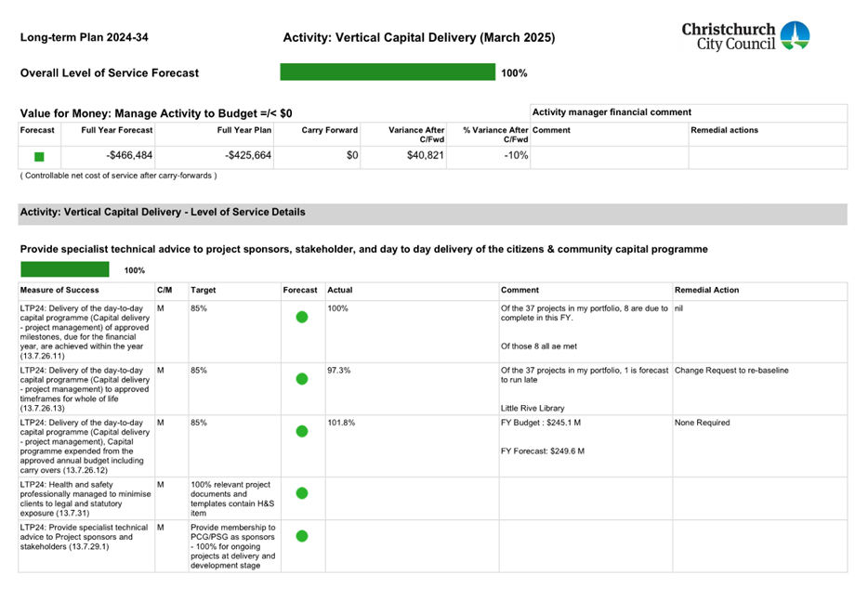Click the Measure of Success column header
Viewport: 868px width, 614px height.
59,290
